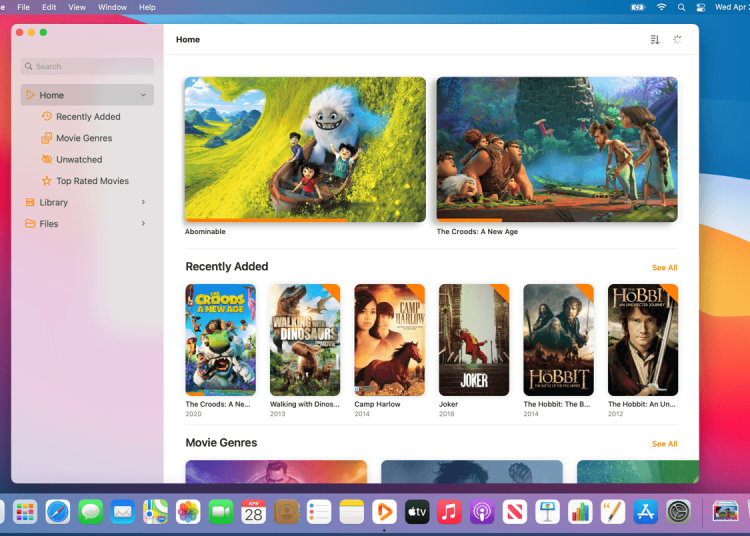Screen dimensions: 750x536
Task: Click the loading spinner icon in the header
Action: [677, 40]
